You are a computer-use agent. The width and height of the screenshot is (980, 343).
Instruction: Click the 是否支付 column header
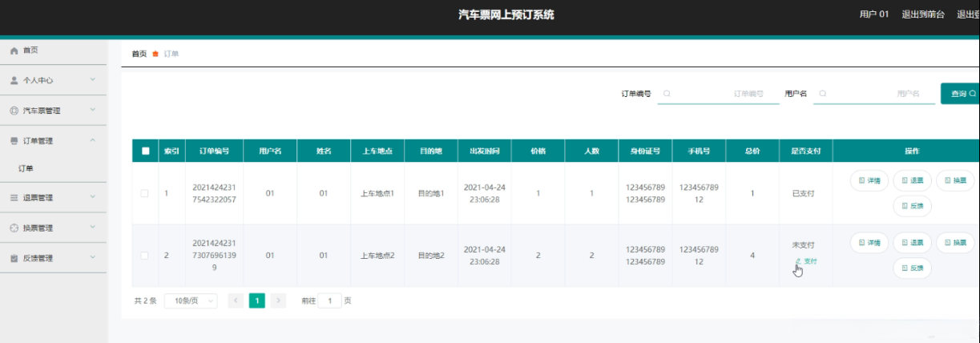click(x=805, y=151)
